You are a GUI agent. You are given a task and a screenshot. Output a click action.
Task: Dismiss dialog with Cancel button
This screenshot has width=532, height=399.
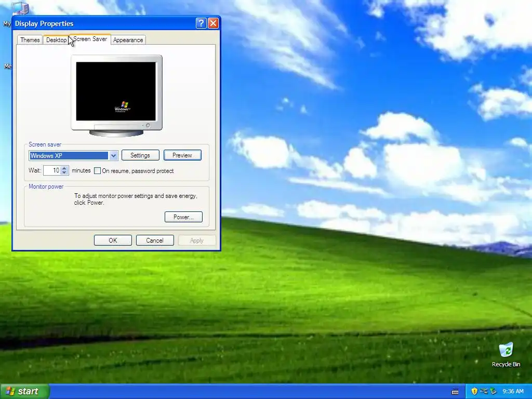pyautogui.click(x=155, y=240)
